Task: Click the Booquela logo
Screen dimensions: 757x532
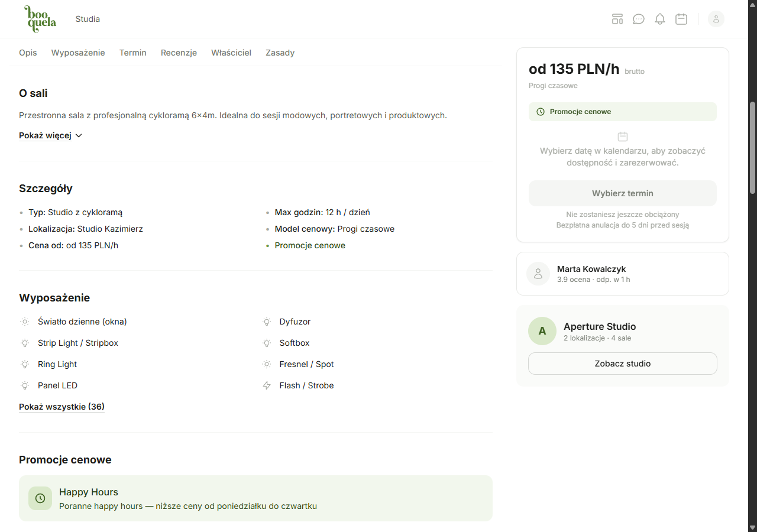Action: [40, 19]
